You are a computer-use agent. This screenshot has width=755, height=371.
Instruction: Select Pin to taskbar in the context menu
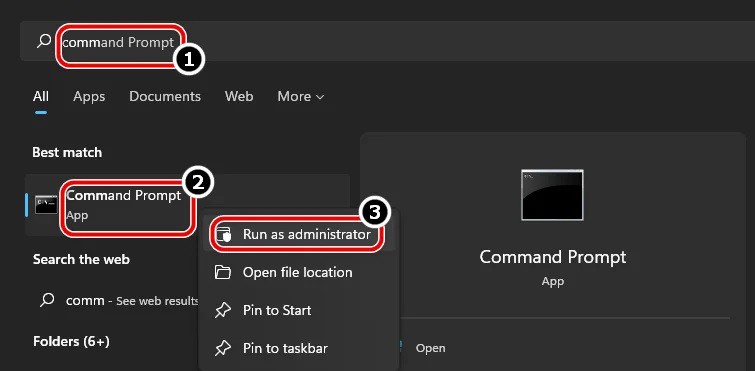299,348
